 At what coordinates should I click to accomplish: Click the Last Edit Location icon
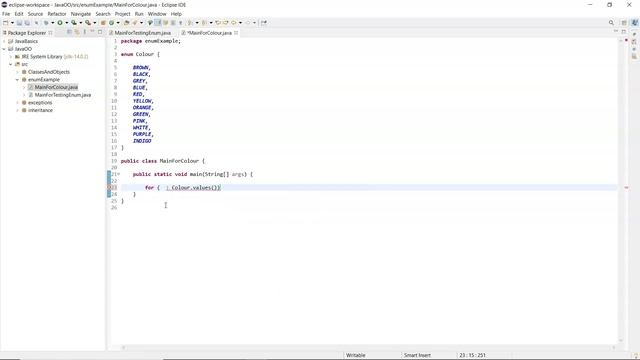click(x=218, y=23)
